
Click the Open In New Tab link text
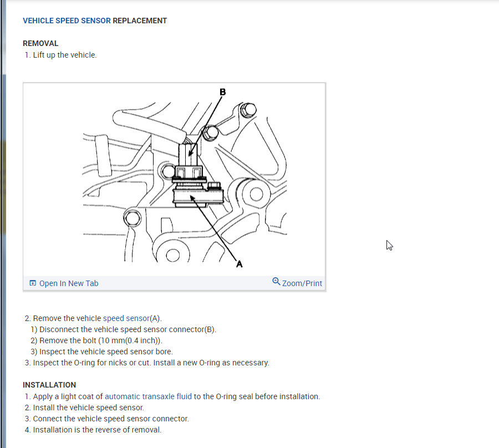pos(69,283)
